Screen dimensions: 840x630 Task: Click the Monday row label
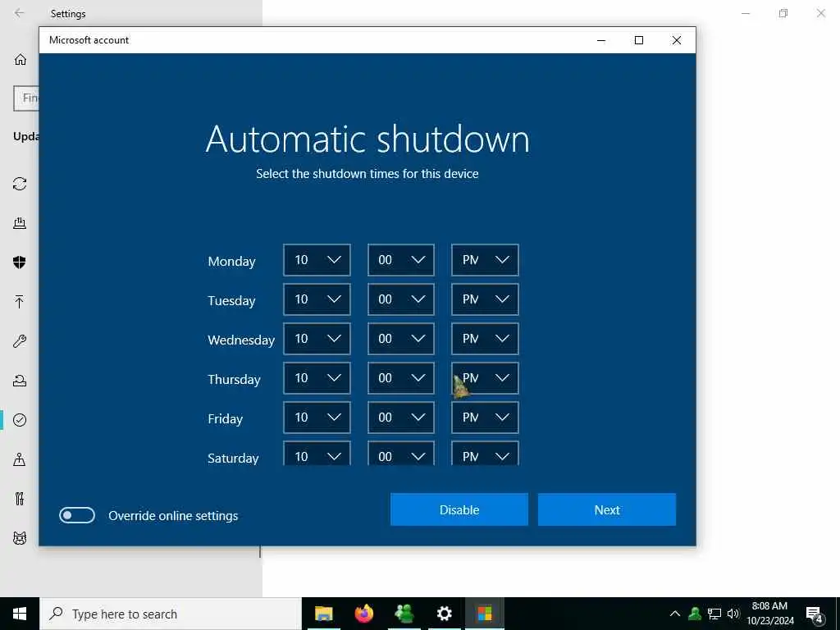pos(231,262)
